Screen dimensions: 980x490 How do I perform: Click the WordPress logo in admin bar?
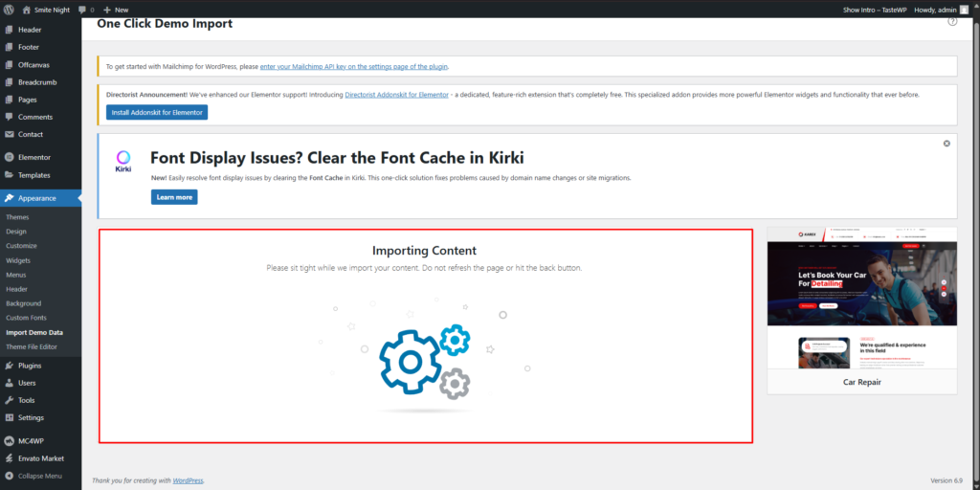tap(9, 10)
